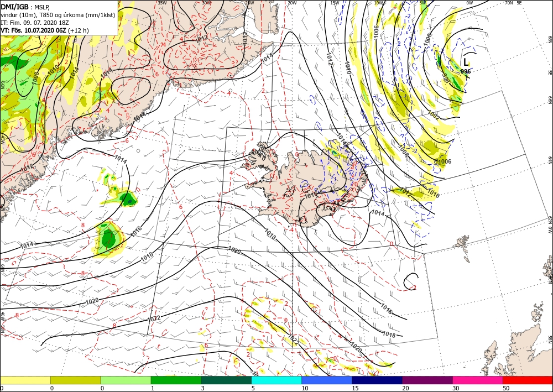Click the 5E longitude label
553x392 pixels.
coord(519,3)
